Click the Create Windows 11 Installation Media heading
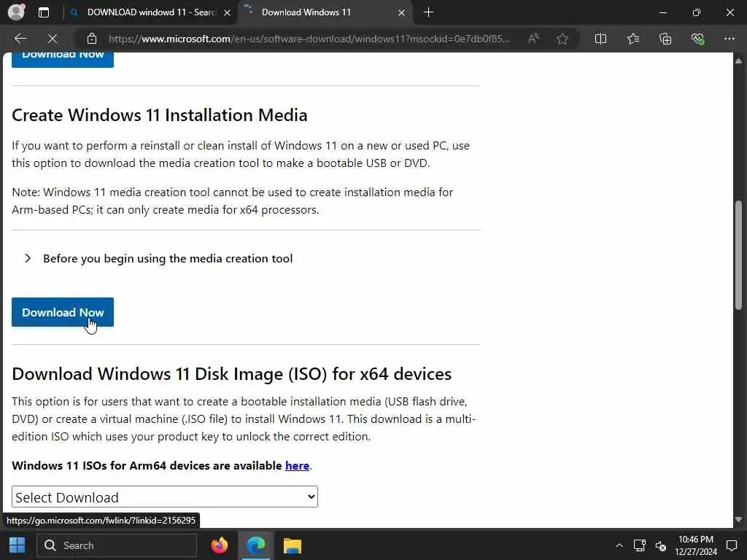 click(160, 114)
